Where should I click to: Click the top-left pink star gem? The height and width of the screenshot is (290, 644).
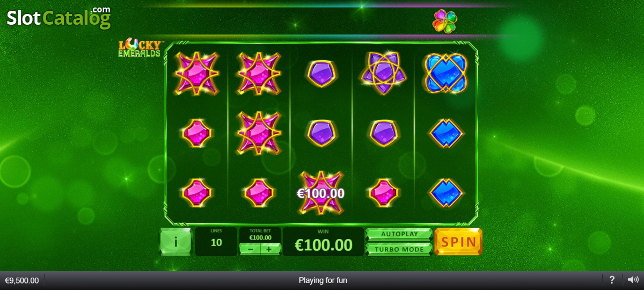[196, 74]
